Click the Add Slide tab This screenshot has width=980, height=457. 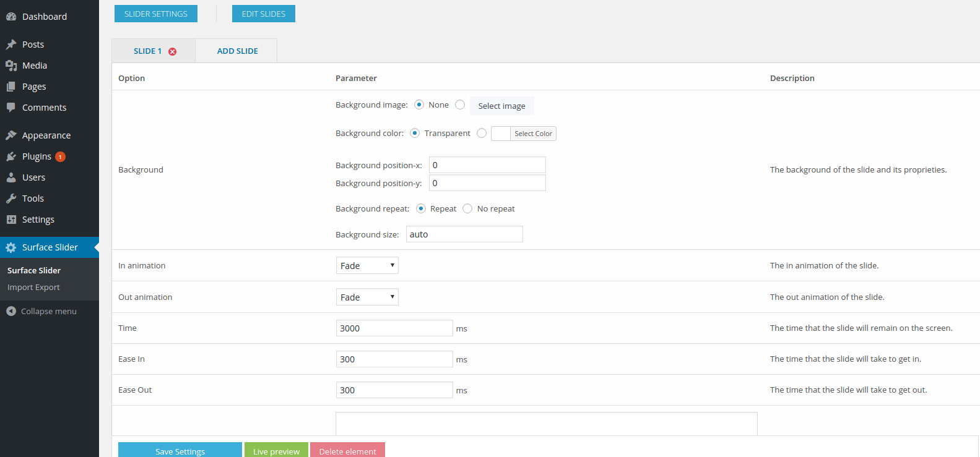238,51
